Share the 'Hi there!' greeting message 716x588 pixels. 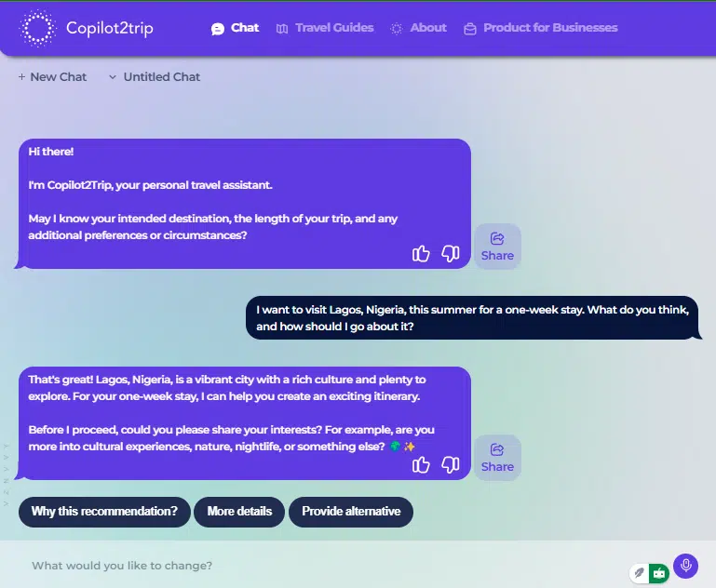tap(497, 247)
